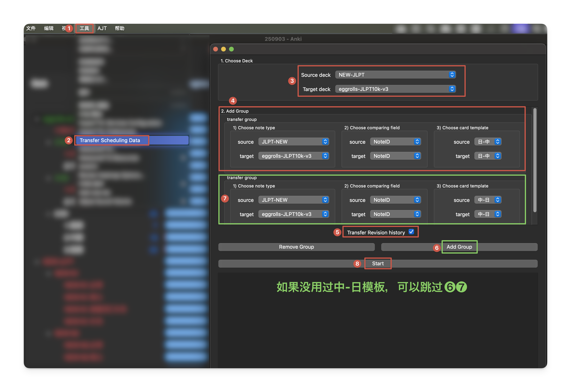
Task: Click second group target 中-日 template arrows
Action: [x=497, y=214]
